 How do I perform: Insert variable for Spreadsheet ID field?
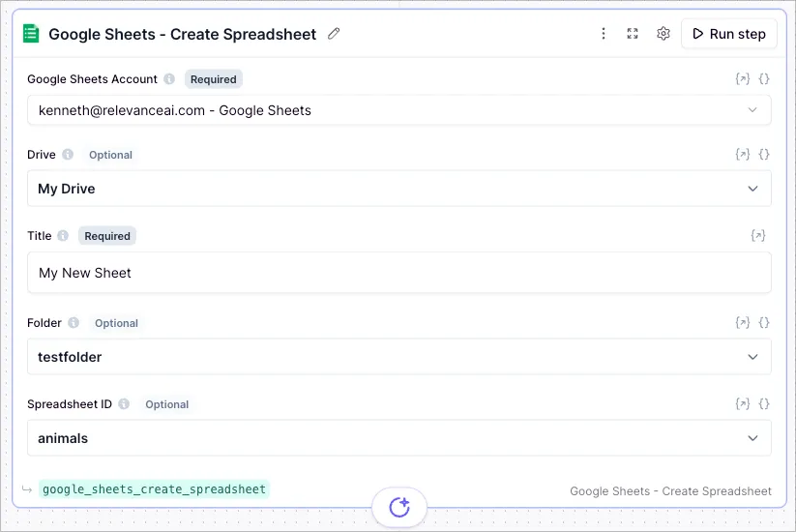pyautogui.click(x=742, y=403)
